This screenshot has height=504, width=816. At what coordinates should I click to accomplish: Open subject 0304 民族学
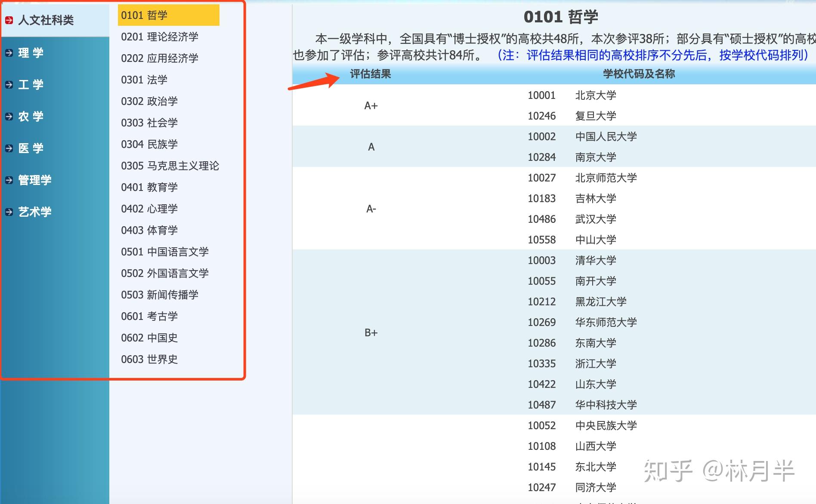tap(149, 144)
